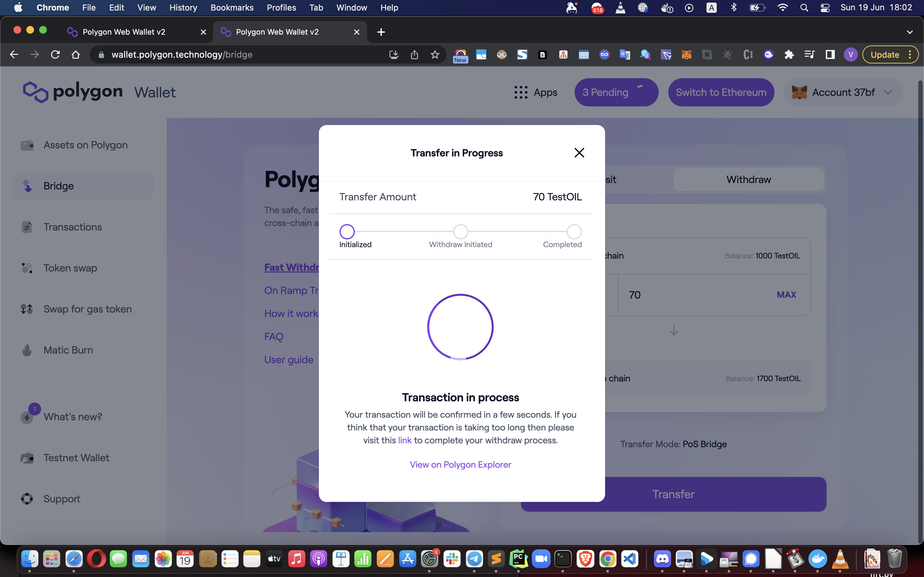Bookmark page with star icon
The image size is (924, 577).
pyautogui.click(x=434, y=54)
